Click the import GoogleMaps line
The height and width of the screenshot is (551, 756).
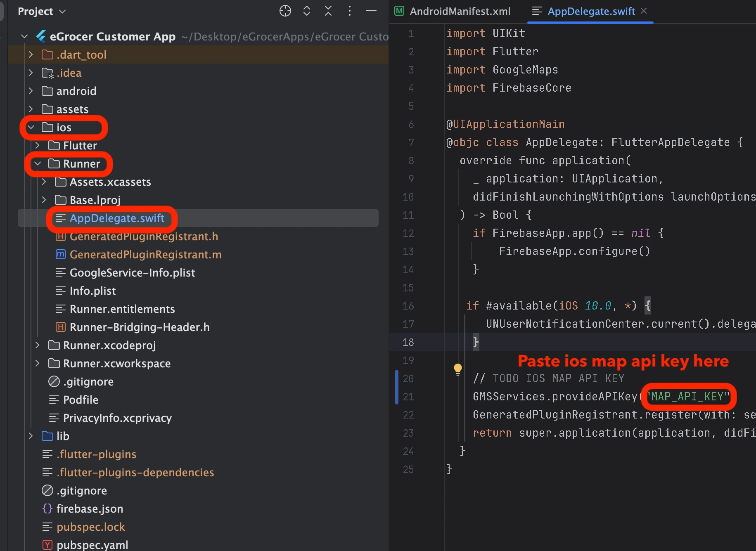(502, 70)
